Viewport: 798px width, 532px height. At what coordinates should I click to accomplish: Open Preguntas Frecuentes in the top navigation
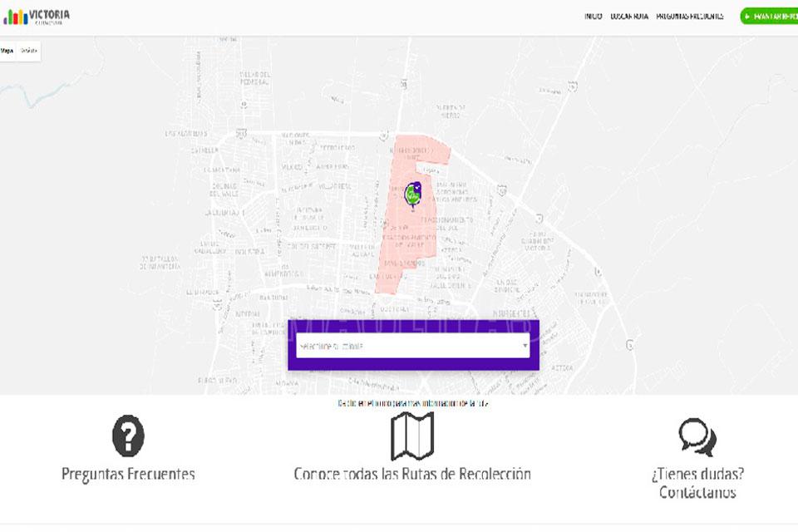(689, 16)
